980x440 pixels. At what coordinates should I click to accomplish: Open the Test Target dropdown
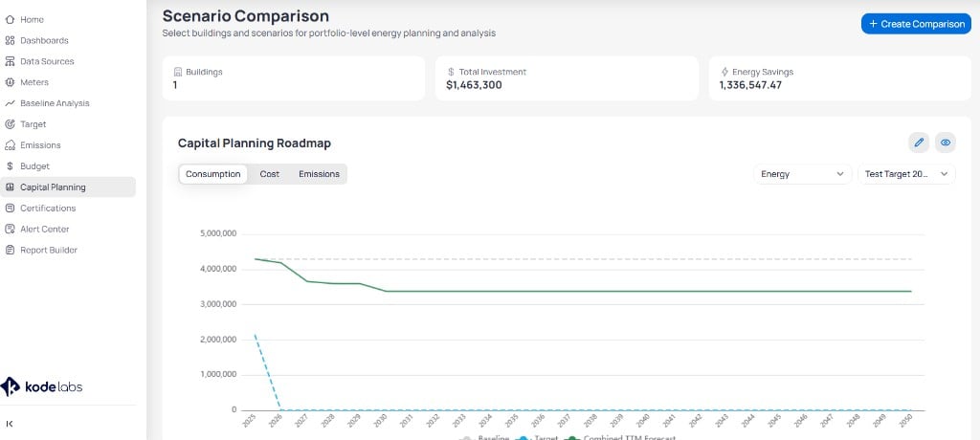906,174
